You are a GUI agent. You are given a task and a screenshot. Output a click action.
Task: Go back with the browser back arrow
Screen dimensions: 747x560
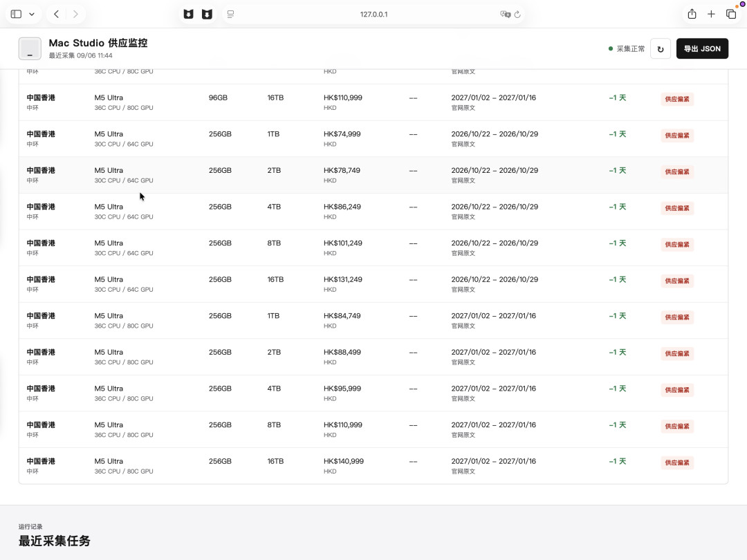[56, 15]
